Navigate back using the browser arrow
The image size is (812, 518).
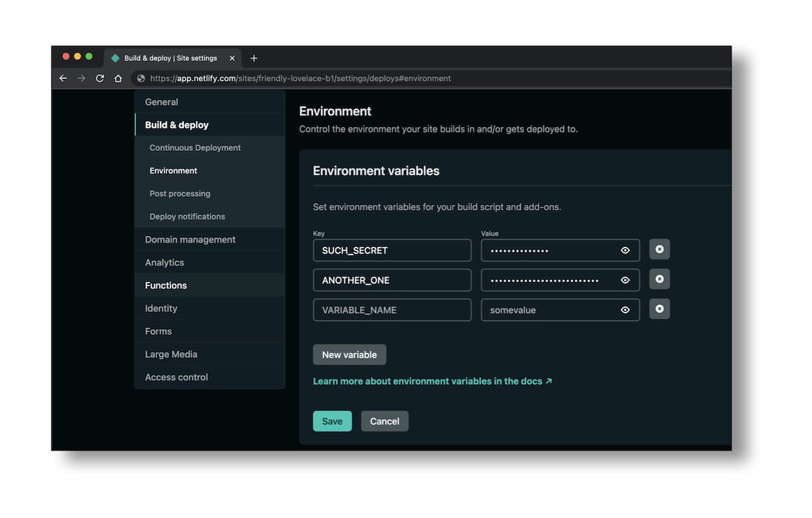click(x=63, y=78)
